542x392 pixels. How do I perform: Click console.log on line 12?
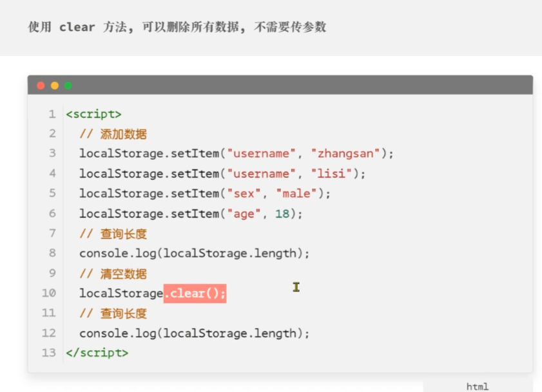118,333
